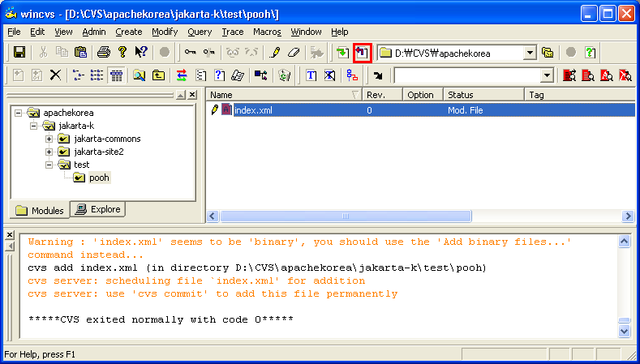Click the Paste clipboard icon

tap(80, 53)
